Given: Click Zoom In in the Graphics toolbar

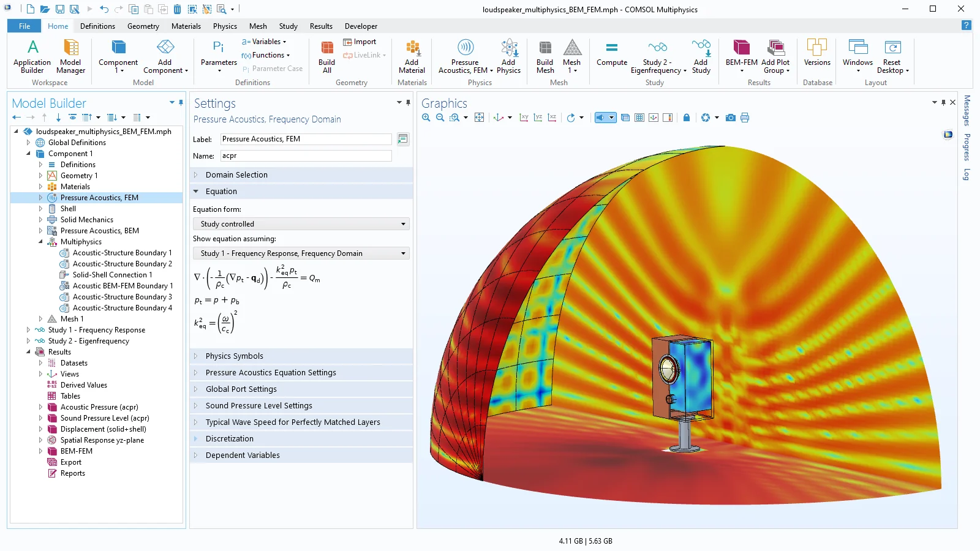Looking at the screenshot, I should click(x=426, y=118).
